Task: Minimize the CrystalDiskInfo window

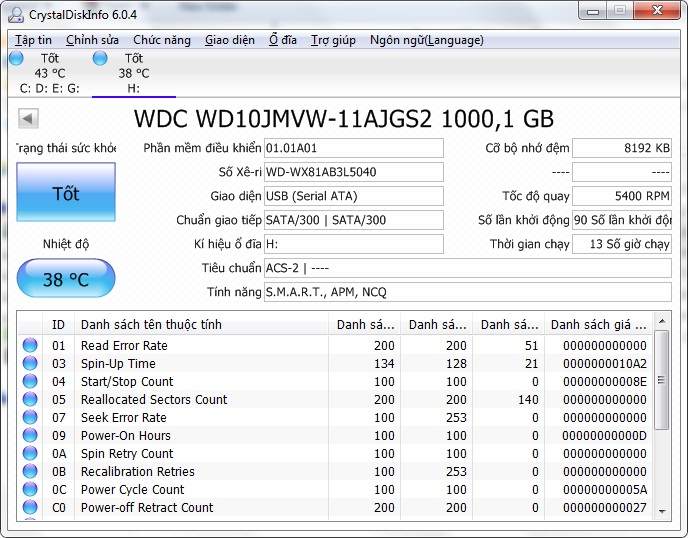Action: [x=593, y=11]
